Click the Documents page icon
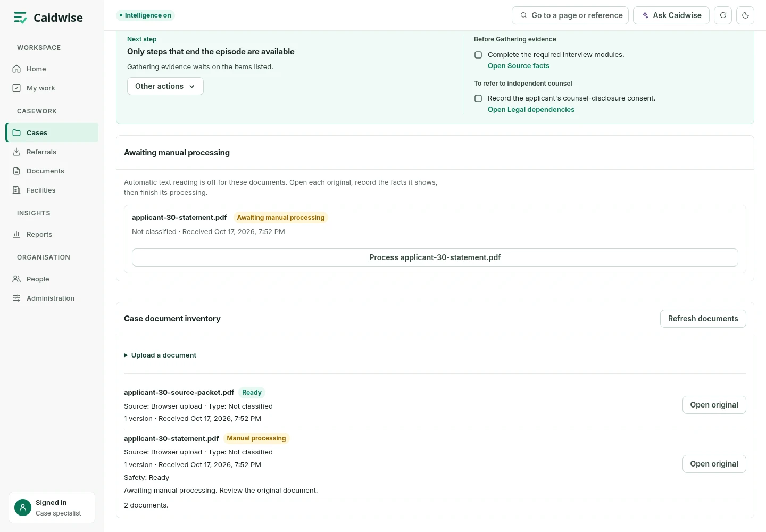This screenshot has height=532, width=766. tap(16, 171)
